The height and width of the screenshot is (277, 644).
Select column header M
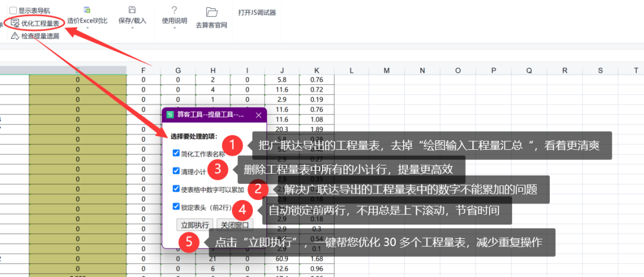386,71
